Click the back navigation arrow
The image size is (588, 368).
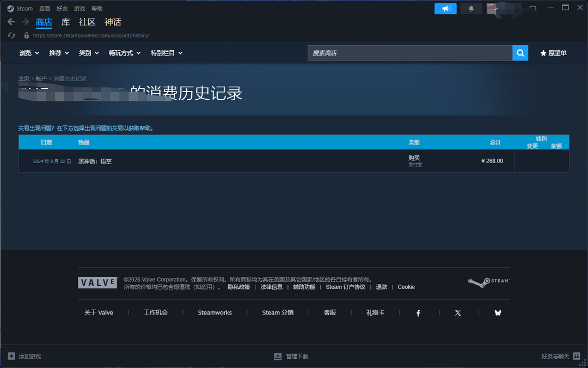point(11,22)
